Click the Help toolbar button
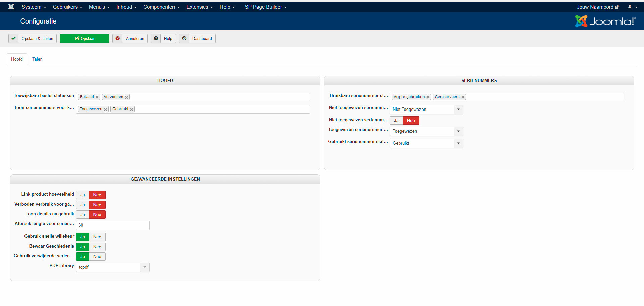Screen dimensions: 644x306 [163, 38]
